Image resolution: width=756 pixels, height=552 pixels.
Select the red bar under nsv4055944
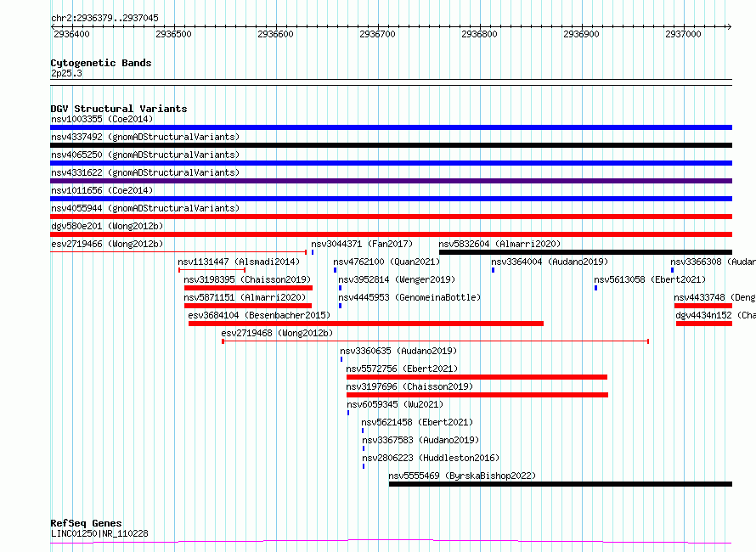click(x=391, y=217)
